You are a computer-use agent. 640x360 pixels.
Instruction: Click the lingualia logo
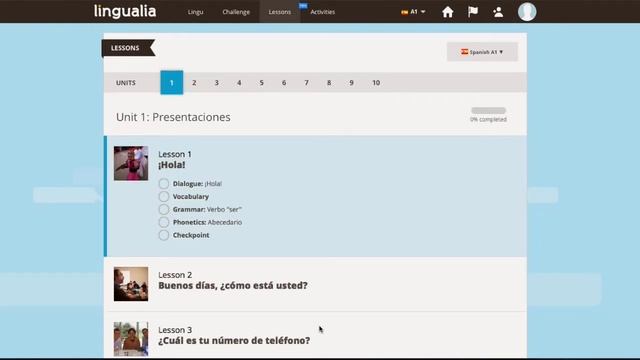(x=125, y=11)
